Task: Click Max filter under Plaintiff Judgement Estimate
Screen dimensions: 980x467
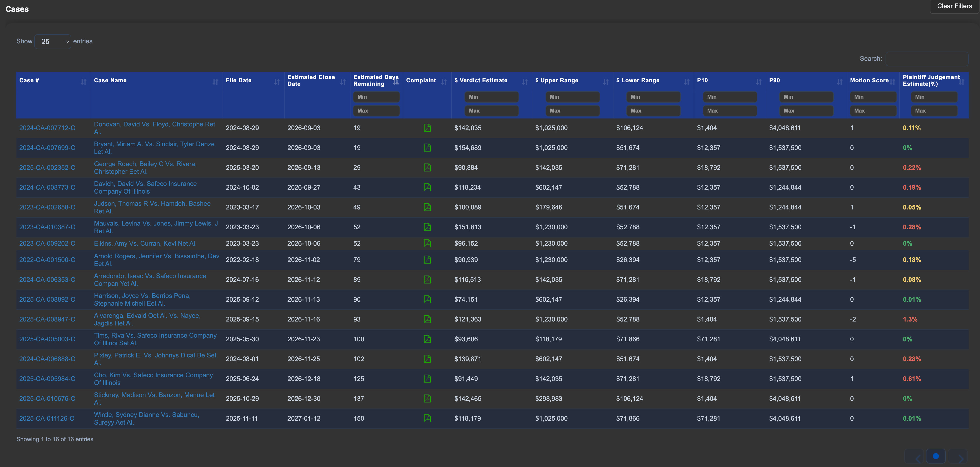Action: (x=934, y=110)
